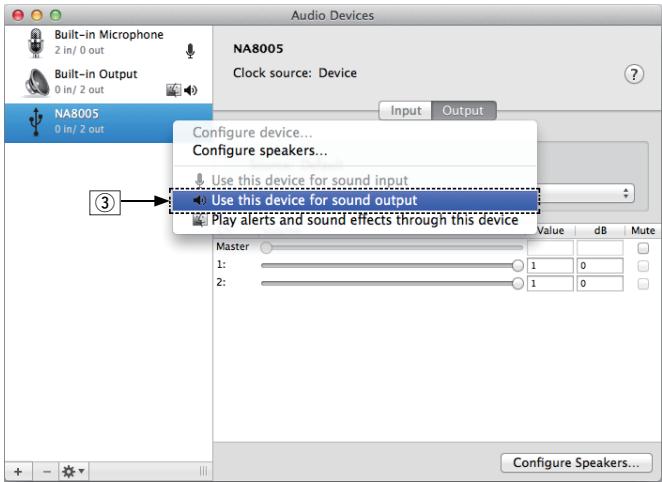
Task: Toggle the Master mute checkbox
Action: click(x=643, y=248)
